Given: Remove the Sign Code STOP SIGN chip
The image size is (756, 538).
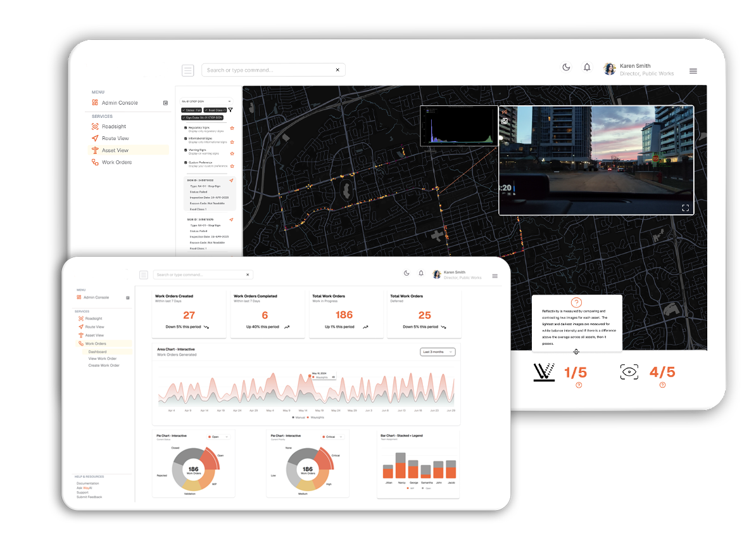Looking at the screenshot, I should pyautogui.click(x=202, y=118).
